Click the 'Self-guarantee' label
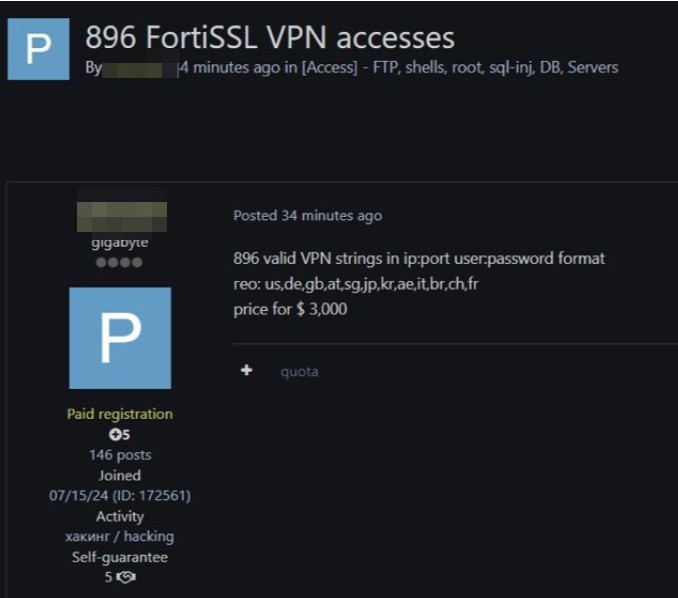Image resolution: width=678 pixels, height=598 pixels. pyautogui.click(x=120, y=557)
